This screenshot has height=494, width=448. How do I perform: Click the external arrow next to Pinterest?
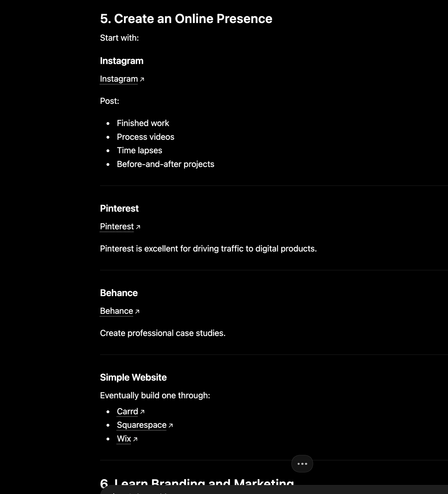[138, 227]
